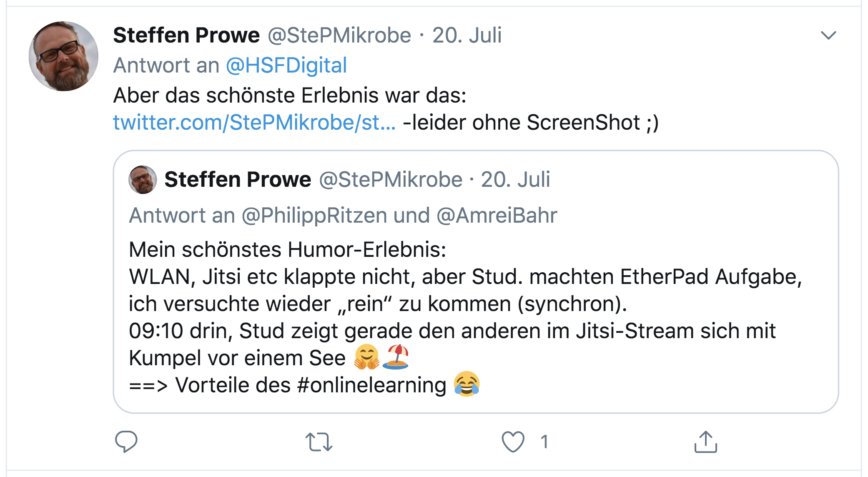Open the quoted tweet via "Mein schönstes Humor-Erlebnis" text
868x477 pixels.
[288, 250]
